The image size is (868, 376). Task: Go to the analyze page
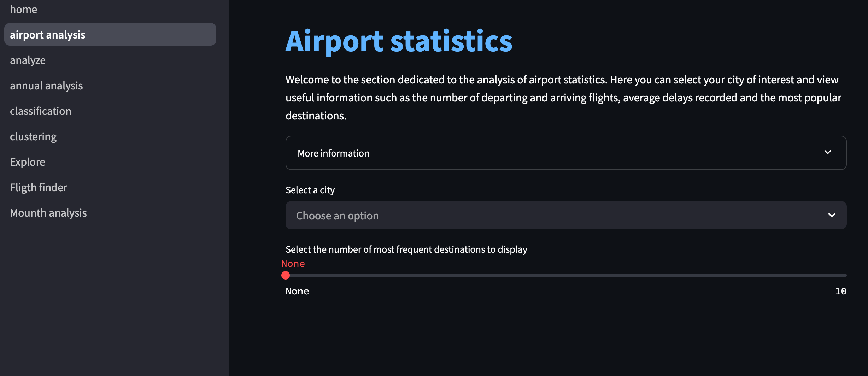28,60
